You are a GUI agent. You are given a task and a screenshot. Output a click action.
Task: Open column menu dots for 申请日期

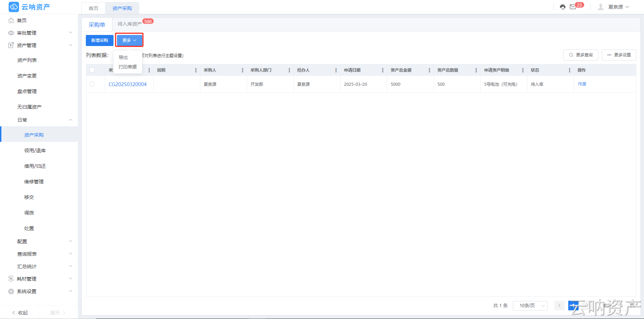(x=383, y=70)
